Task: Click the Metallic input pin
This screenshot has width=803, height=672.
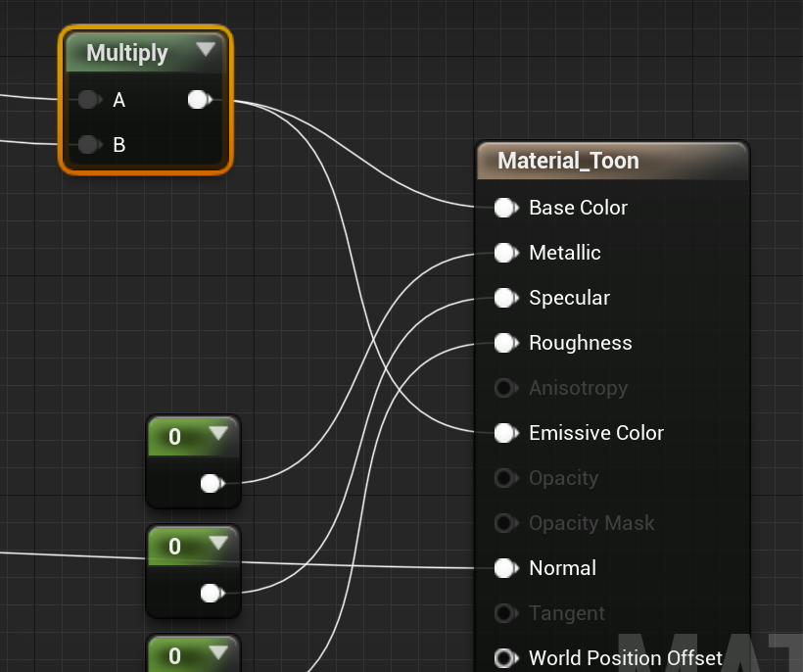Action: (x=506, y=253)
